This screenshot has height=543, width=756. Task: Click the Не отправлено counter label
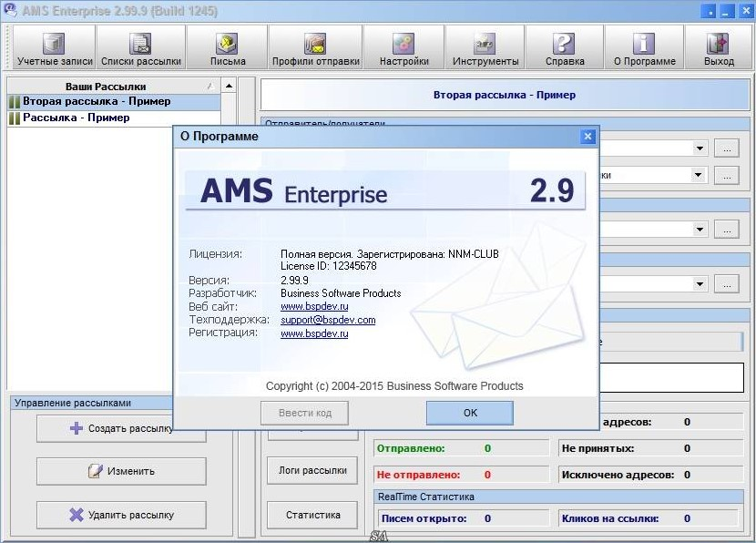point(418,475)
